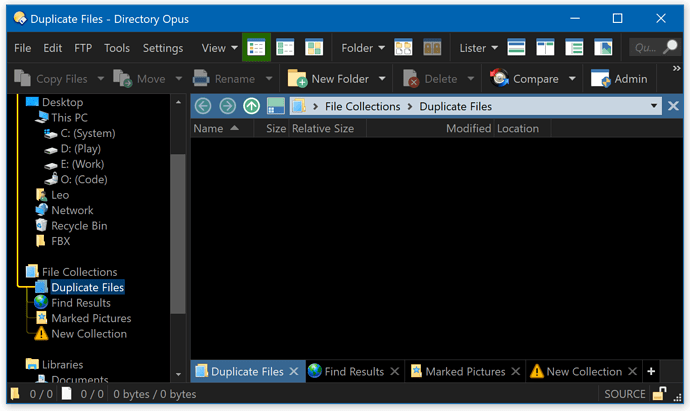Toggle folder tree Lister layout icon
This screenshot has width=690, height=411.
574,48
